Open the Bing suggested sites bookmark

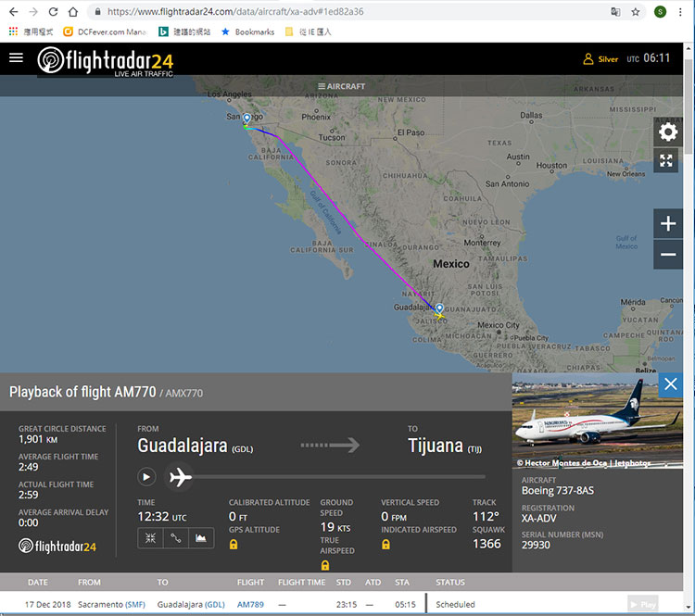click(184, 31)
